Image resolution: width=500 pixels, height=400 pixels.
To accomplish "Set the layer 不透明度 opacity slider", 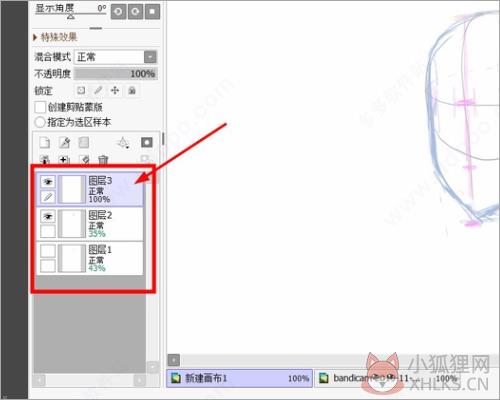I will pyautogui.click(x=115, y=74).
